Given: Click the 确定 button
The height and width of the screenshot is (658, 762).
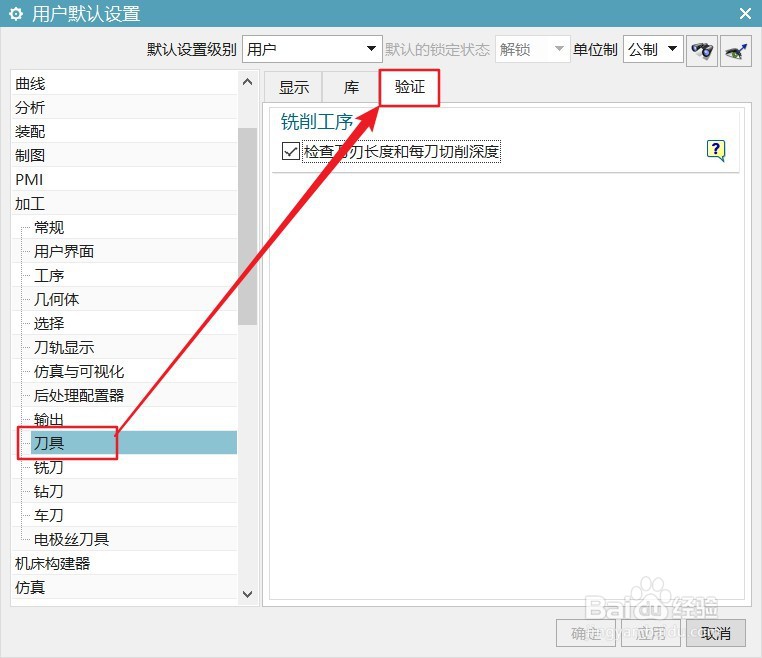Looking at the screenshot, I should tap(586, 633).
